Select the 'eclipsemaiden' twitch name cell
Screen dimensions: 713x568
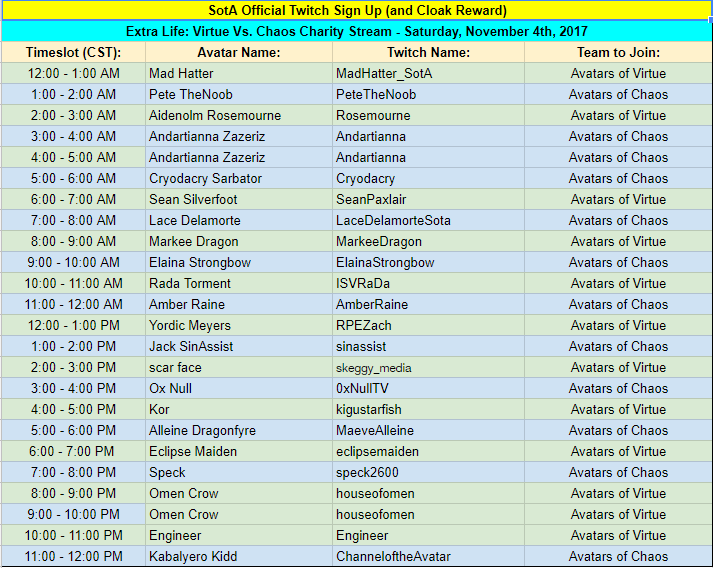[428, 451]
